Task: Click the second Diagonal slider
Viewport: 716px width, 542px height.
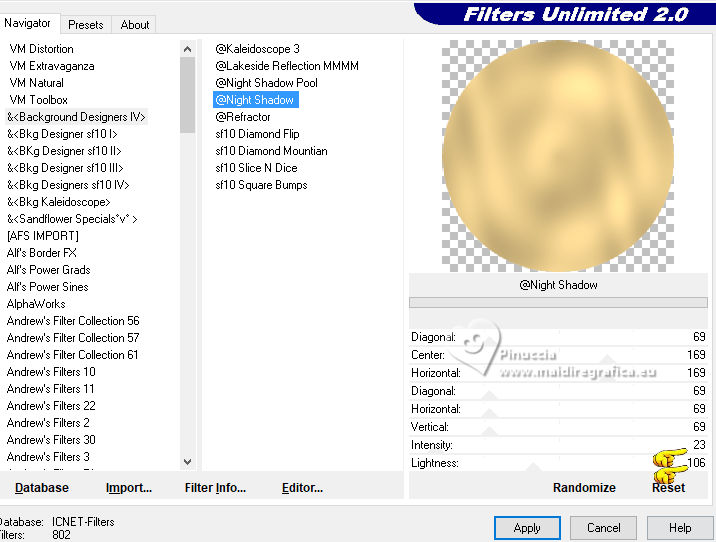Action: [558, 391]
